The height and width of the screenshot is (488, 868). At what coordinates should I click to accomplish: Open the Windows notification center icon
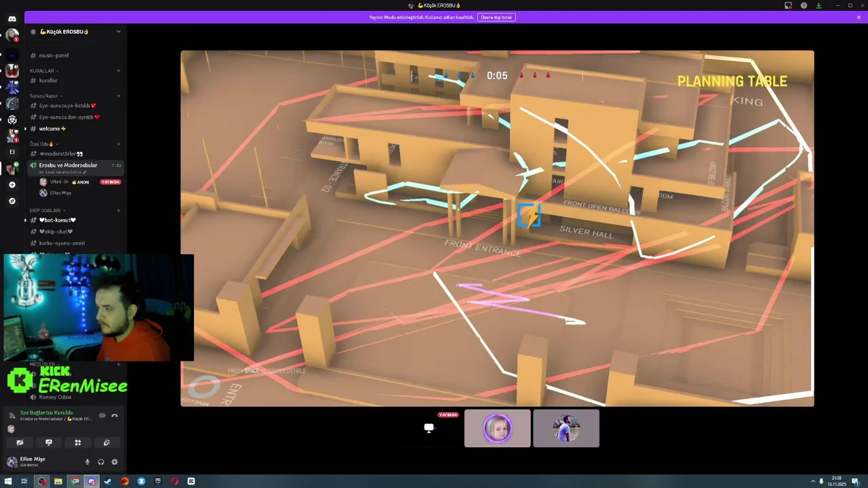click(856, 481)
